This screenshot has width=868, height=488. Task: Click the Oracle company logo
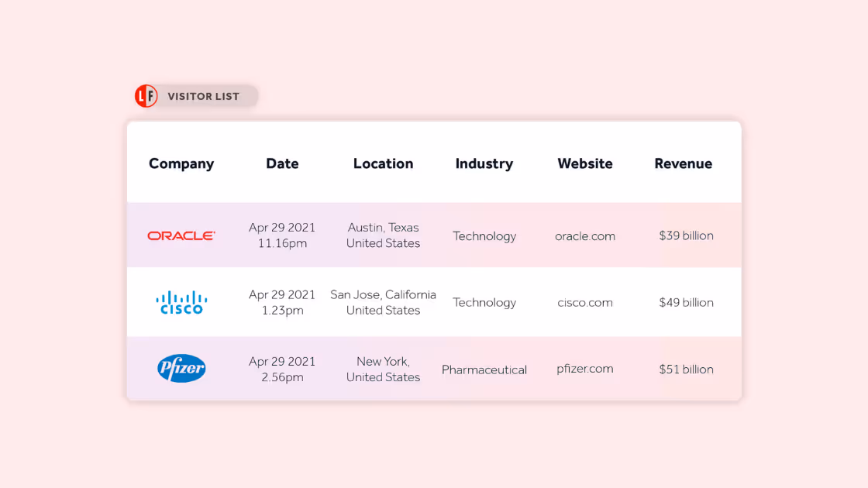point(181,235)
